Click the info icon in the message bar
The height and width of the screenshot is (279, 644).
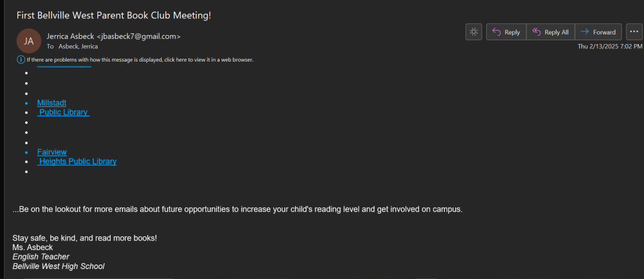pos(21,60)
